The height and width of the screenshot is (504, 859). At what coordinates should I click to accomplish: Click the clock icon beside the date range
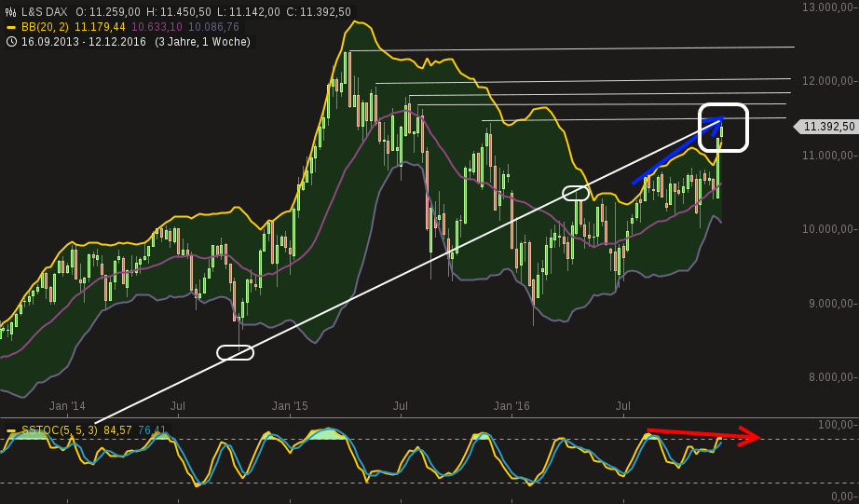click(11, 42)
